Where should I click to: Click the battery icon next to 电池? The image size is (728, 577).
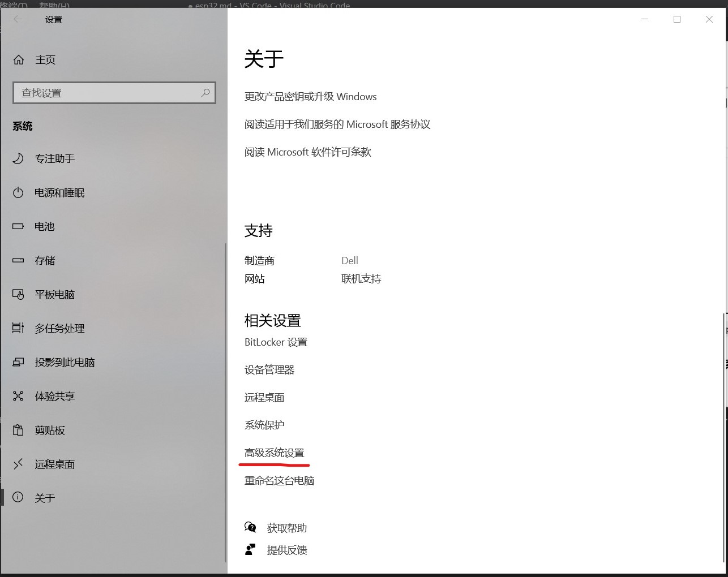click(x=18, y=226)
